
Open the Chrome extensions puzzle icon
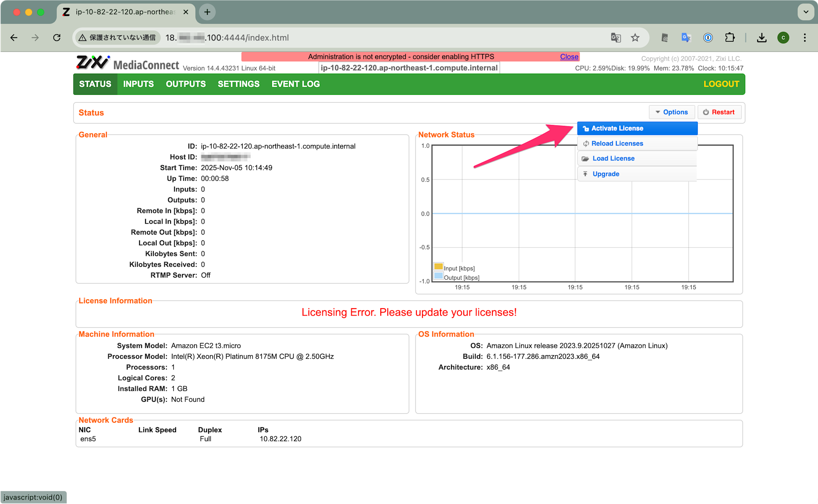pyautogui.click(x=730, y=38)
